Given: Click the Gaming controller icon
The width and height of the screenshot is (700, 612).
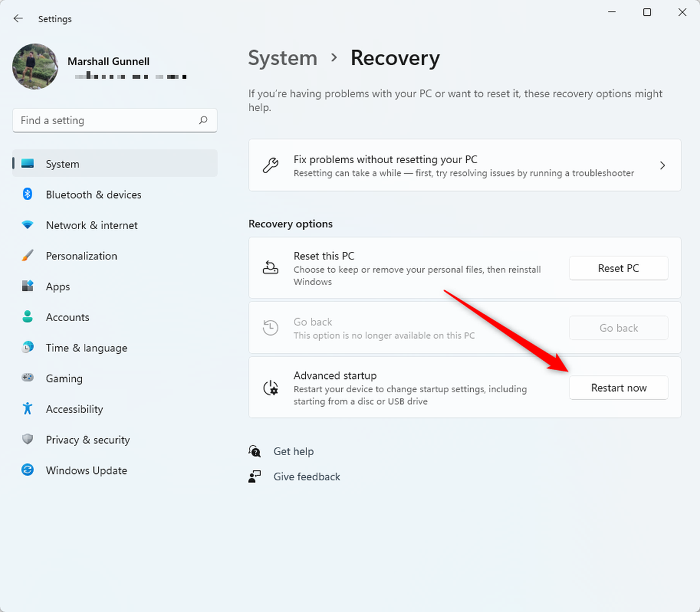Looking at the screenshot, I should [27, 378].
